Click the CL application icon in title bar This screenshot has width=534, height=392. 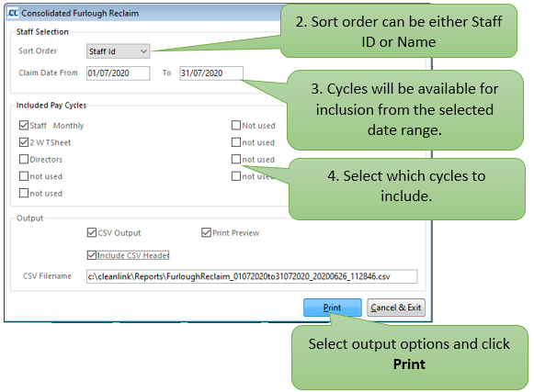coord(12,13)
